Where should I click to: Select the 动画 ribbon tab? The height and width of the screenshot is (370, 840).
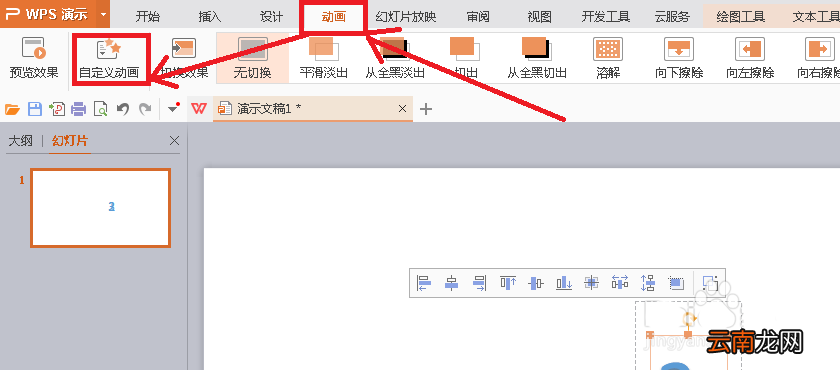tap(334, 17)
